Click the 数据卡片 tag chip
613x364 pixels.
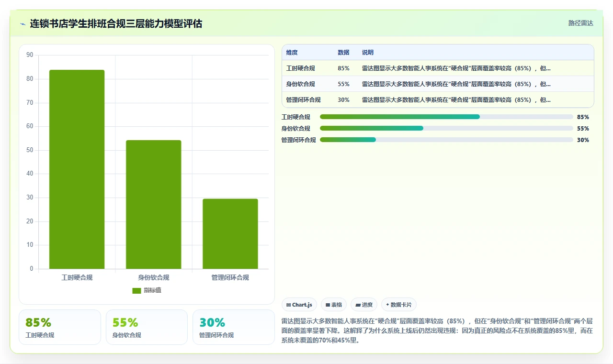click(399, 305)
